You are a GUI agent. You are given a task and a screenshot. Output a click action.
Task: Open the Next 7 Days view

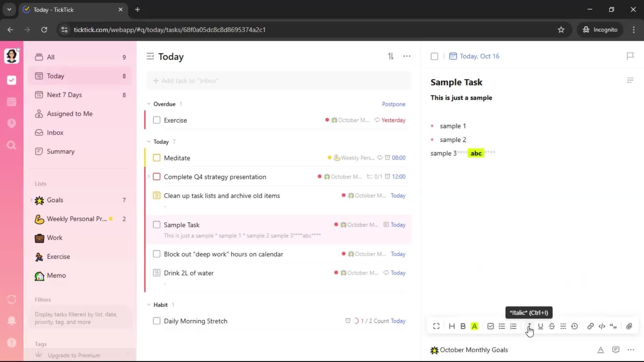coord(64,95)
